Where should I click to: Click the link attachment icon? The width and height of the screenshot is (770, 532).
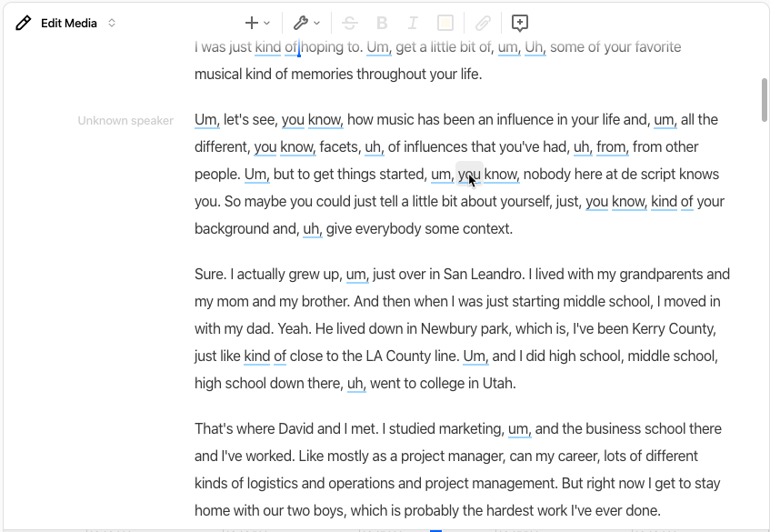tap(484, 23)
